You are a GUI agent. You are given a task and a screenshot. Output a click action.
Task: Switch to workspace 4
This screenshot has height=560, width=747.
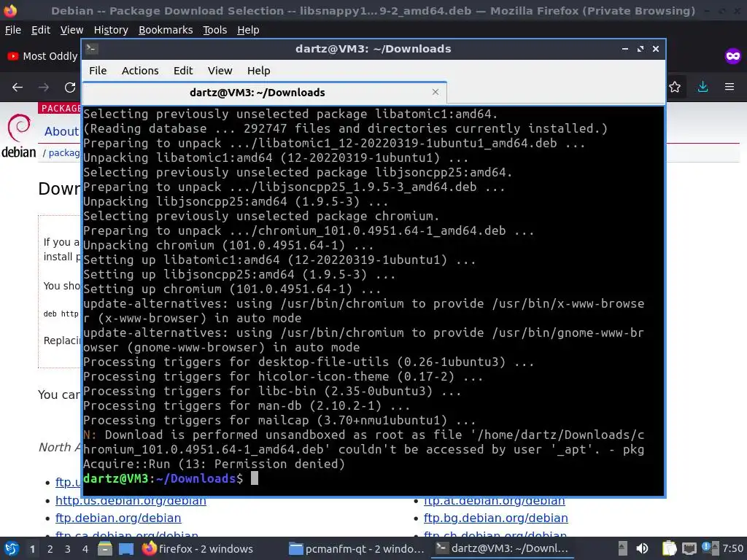[x=85, y=549]
